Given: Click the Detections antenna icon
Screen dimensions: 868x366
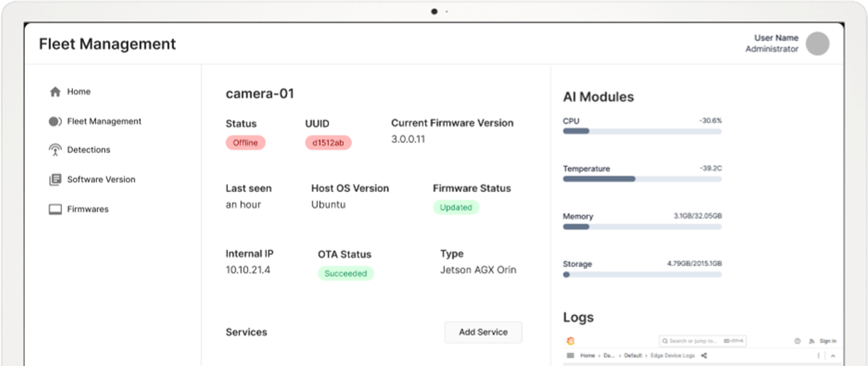Looking at the screenshot, I should (55, 150).
